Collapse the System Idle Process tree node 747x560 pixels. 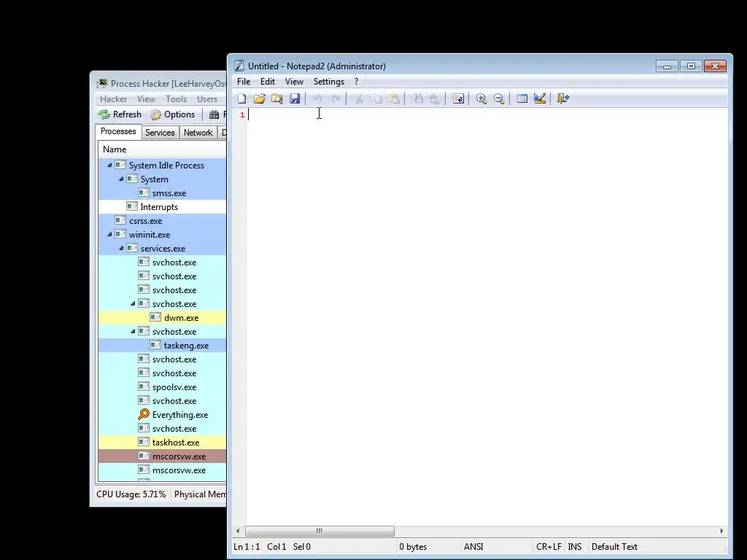click(109, 166)
